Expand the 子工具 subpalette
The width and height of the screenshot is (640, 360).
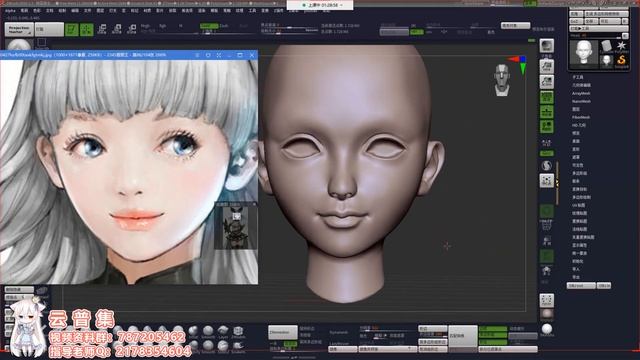(x=578, y=77)
